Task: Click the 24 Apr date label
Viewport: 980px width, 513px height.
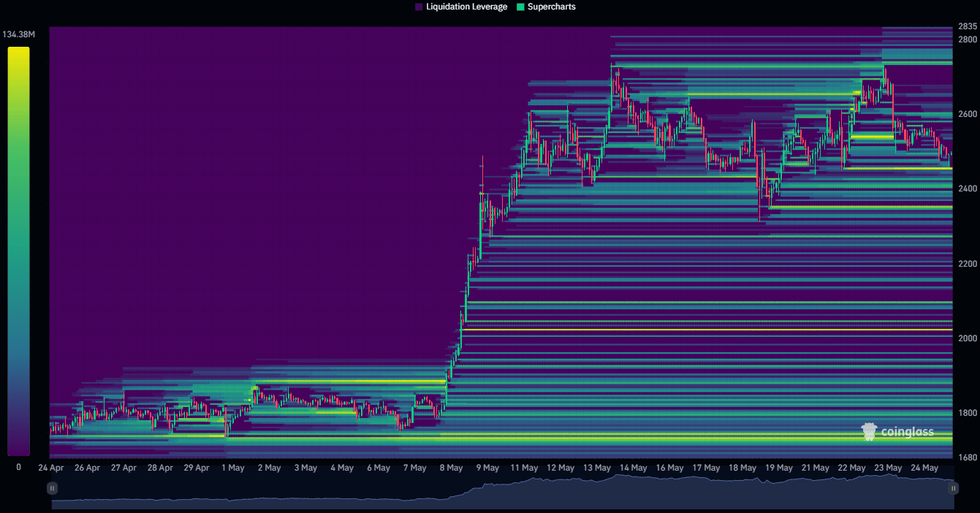Action: (x=50, y=468)
